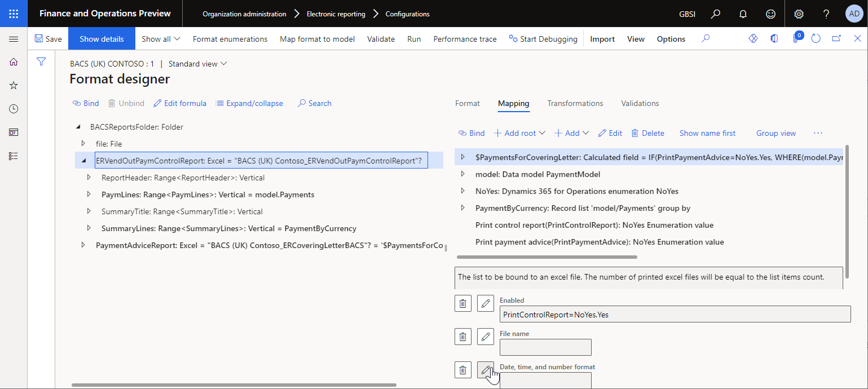
Task: Edit the Enabled formula with pencil
Action: click(486, 303)
